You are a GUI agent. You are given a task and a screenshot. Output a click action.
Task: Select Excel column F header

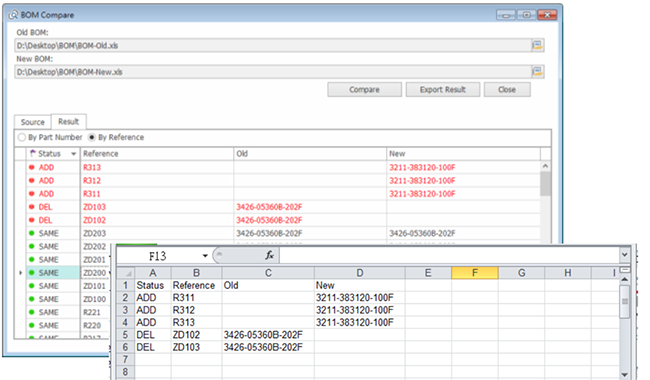click(x=475, y=273)
